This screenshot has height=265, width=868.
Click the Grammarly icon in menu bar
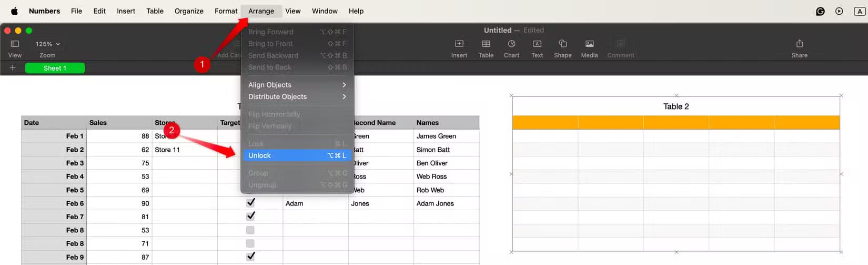pyautogui.click(x=820, y=11)
